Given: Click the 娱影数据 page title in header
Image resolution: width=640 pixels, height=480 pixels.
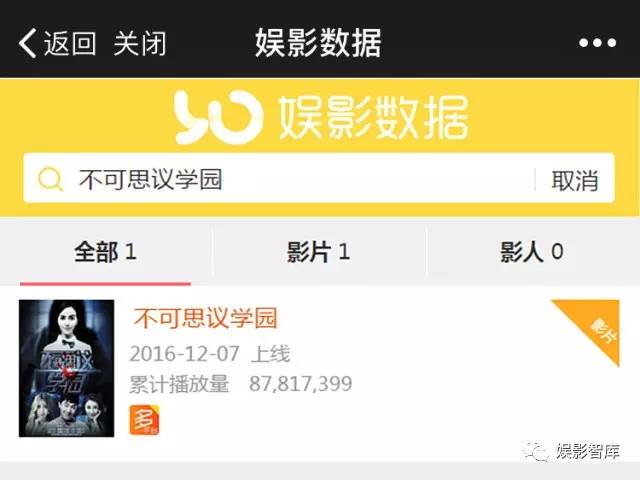Looking at the screenshot, I should coord(318,42).
